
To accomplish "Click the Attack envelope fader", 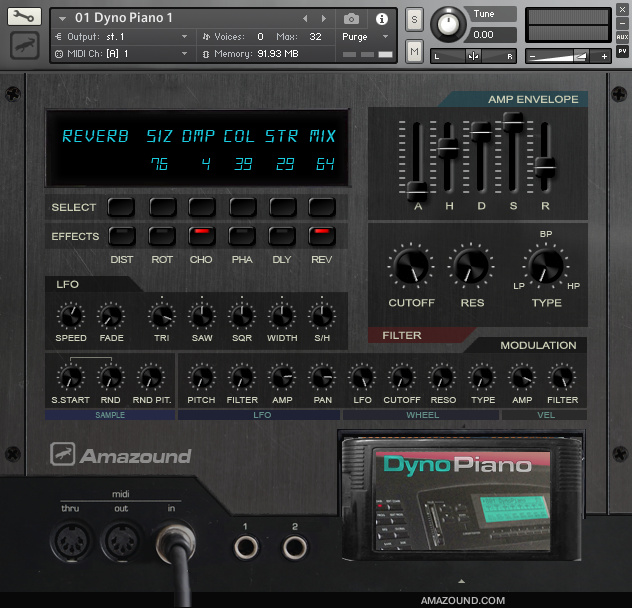I will pyautogui.click(x=416, y=190).
